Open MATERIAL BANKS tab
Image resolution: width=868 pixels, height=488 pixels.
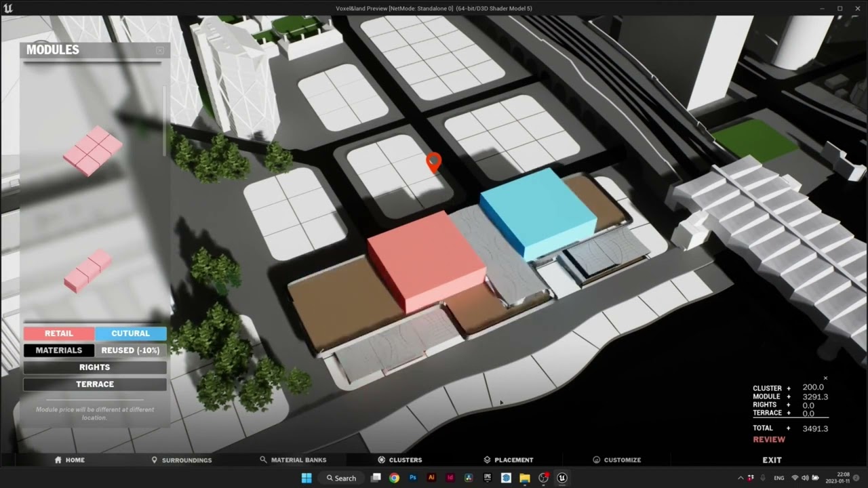(293, 460)
